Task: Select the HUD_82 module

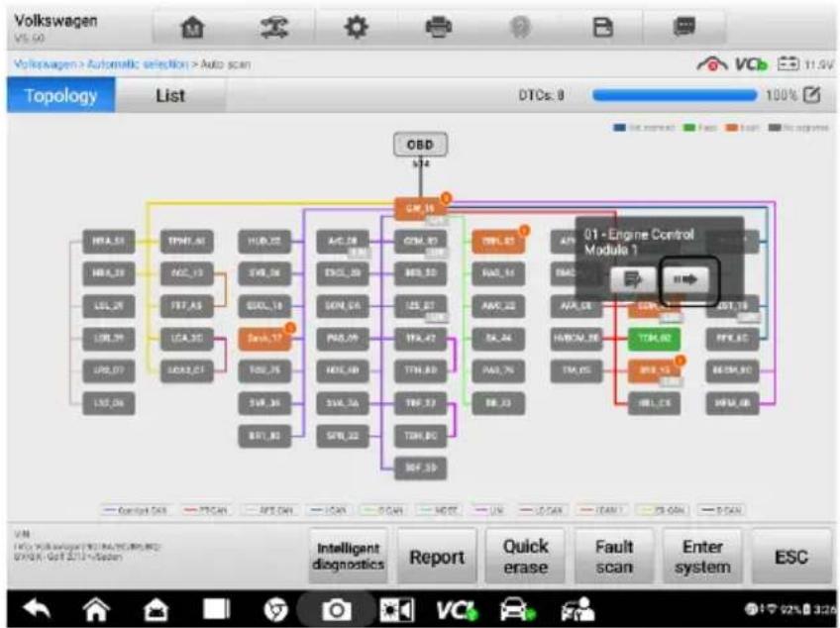Action: click(x=264, y=242)
